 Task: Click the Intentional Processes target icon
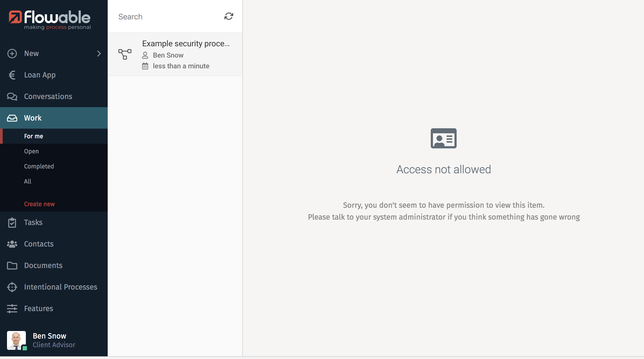pyautogui.click(x=12, y=287)
